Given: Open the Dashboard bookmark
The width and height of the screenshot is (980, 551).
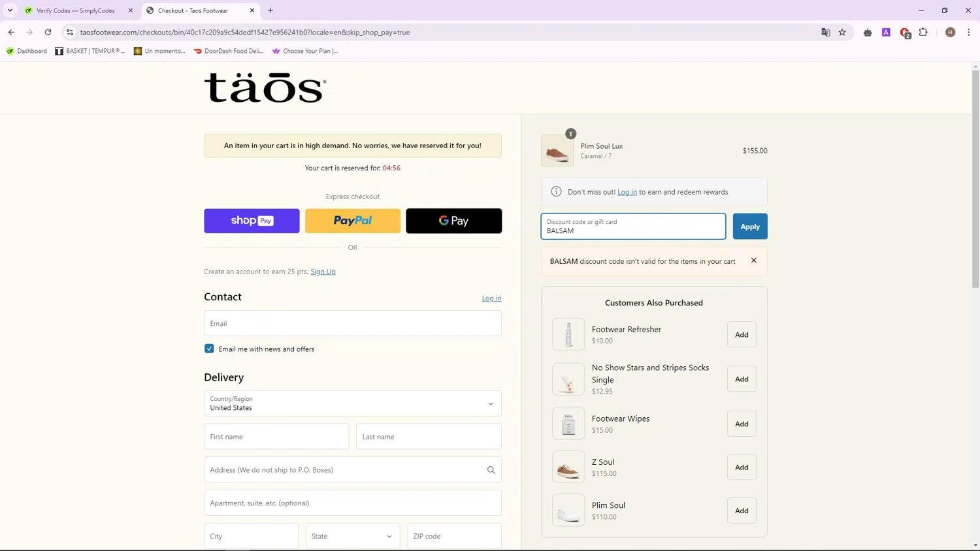Looking at the screenshot, I should [27, 51].
